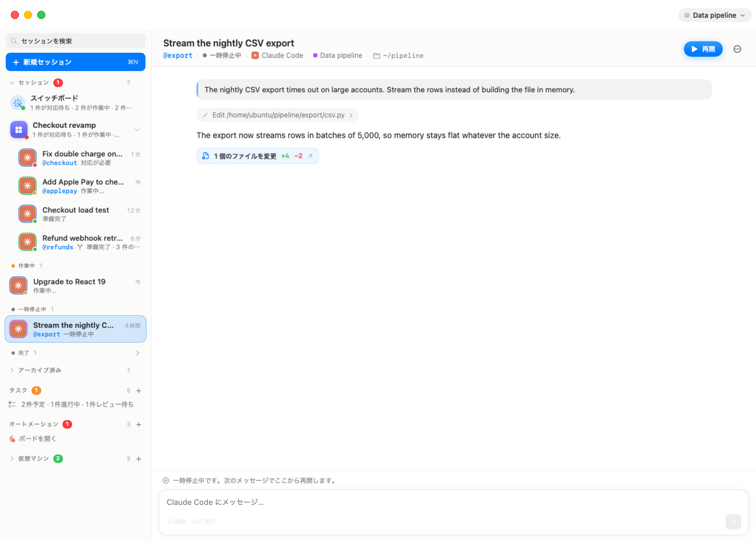The height and width of the screenshot is (541, 756).
Task: Select Stream the nightly C... session row
Action: point(76,329)
